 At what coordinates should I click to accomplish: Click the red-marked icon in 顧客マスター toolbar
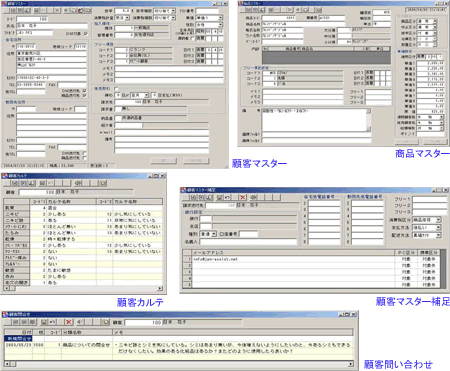coord(80,11)
